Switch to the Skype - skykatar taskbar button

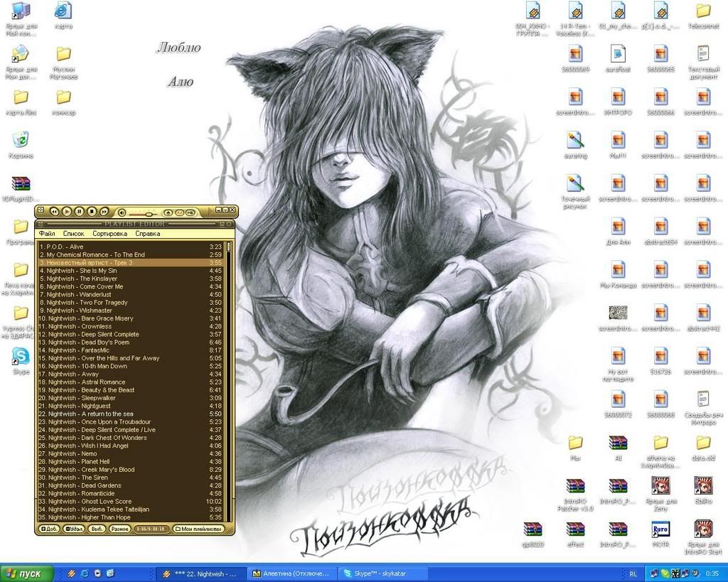click(x=382, y=573)
